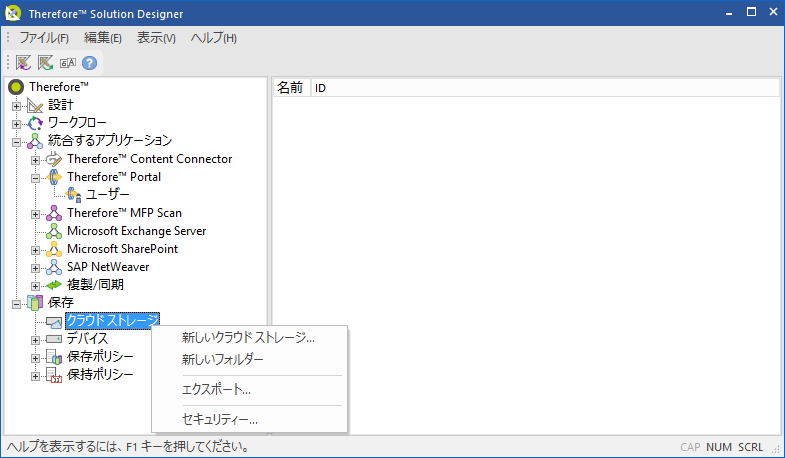Click the 保存 storage icon

(35, 303)
